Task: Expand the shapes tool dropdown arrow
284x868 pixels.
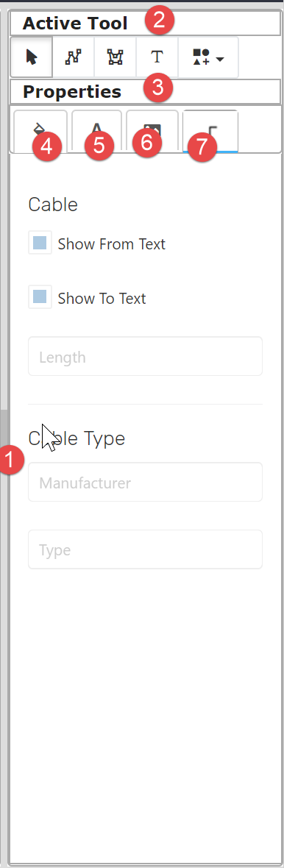Action: 220,57
